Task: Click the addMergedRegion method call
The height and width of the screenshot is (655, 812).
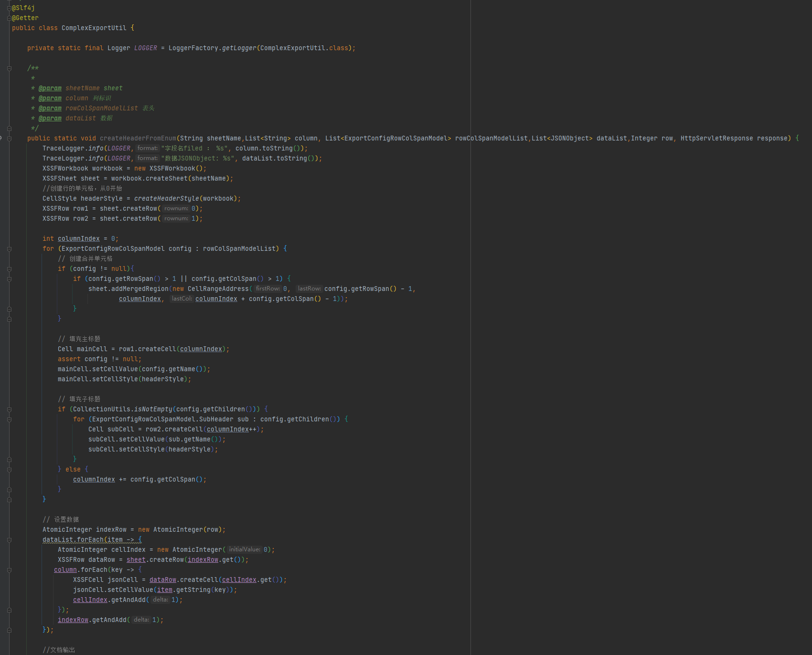Action: point(140,289)
